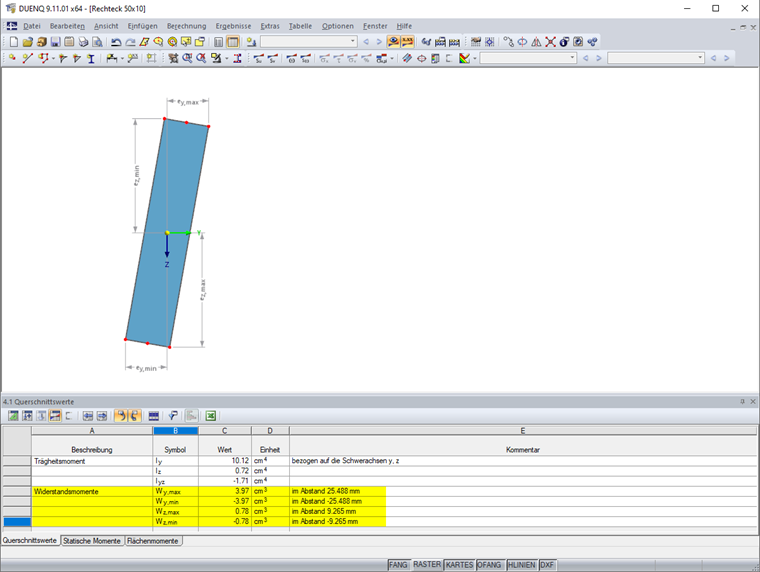This screenshot has width=760, height=572.
Task: Click the rotate icon beside the mirror tool
Action: 522,42
